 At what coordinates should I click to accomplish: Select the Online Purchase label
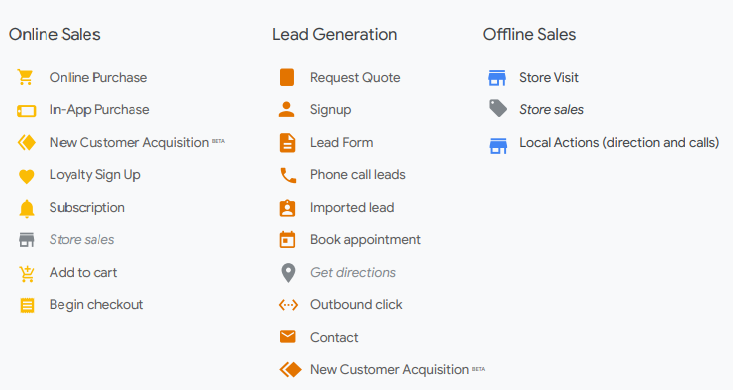(x=98, y=77)
